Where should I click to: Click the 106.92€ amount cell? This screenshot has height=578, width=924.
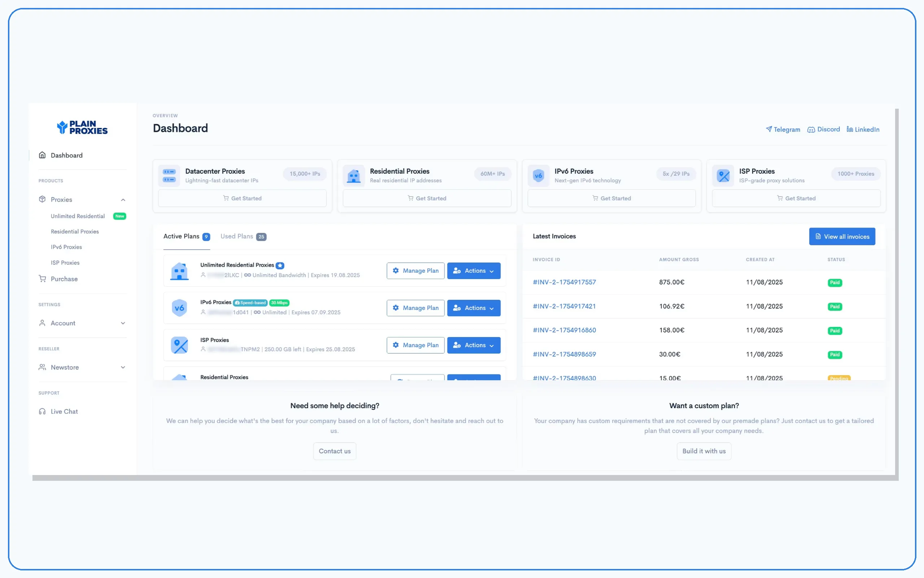click(x=672, y=306)
